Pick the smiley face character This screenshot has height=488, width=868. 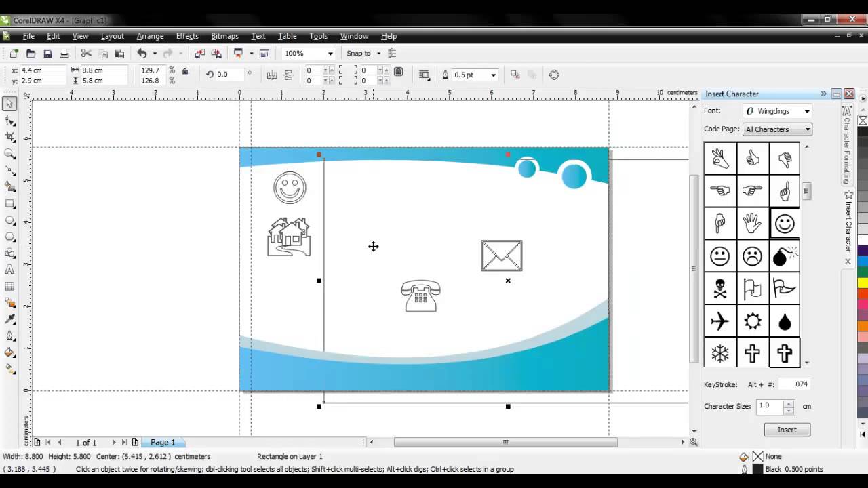785,224
